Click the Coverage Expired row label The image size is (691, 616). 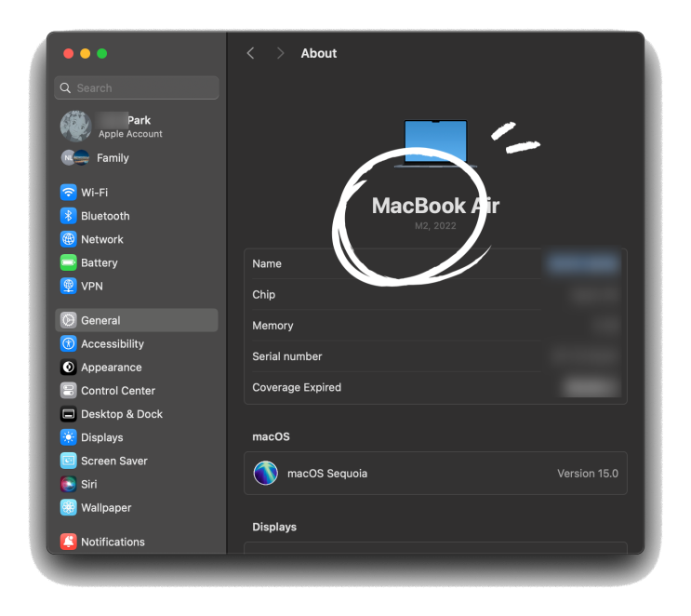(x=297, y=387)
